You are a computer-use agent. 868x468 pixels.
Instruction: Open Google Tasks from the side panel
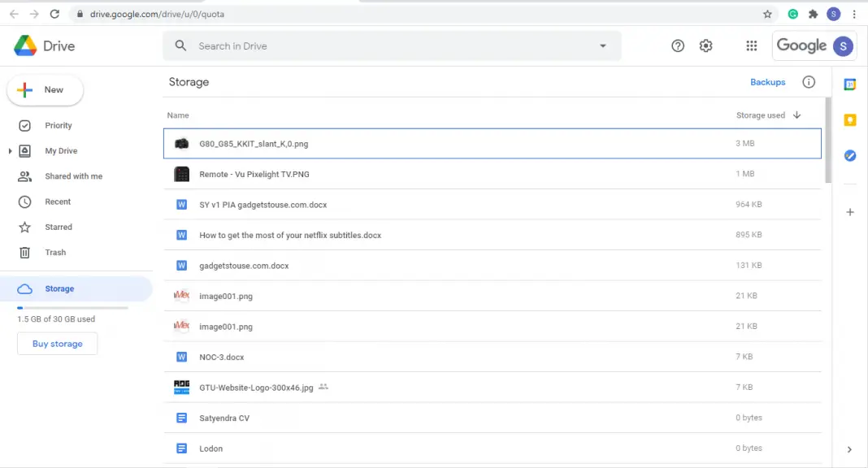point(849,155)
